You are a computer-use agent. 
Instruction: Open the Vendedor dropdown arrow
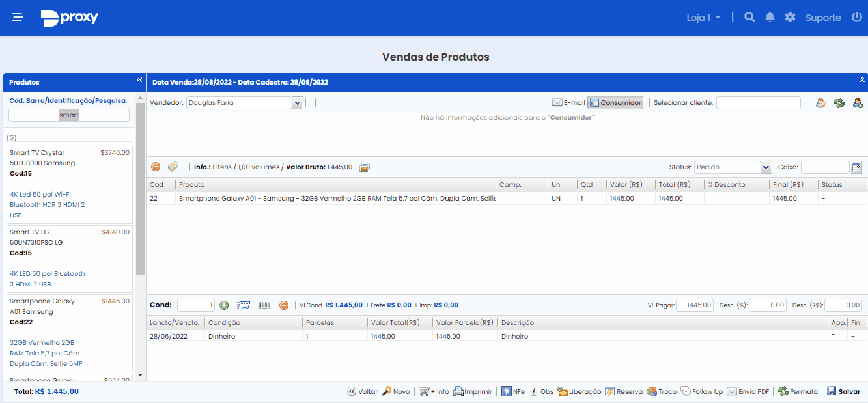point(298,102)
